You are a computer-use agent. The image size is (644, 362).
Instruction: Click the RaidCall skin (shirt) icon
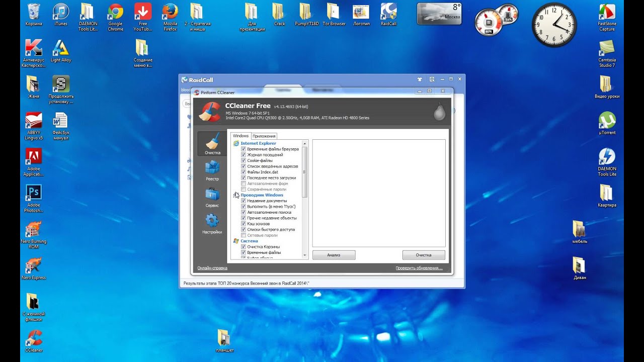(420, 79)
